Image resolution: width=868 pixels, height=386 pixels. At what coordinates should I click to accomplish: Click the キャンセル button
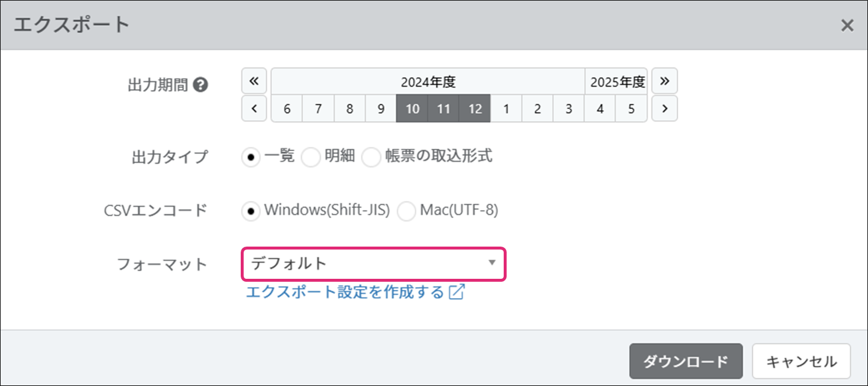[801, 361]
